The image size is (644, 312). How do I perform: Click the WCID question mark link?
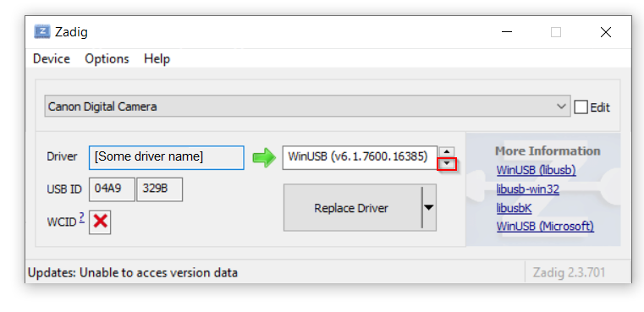pyautogui.click(x=82, y=218)
